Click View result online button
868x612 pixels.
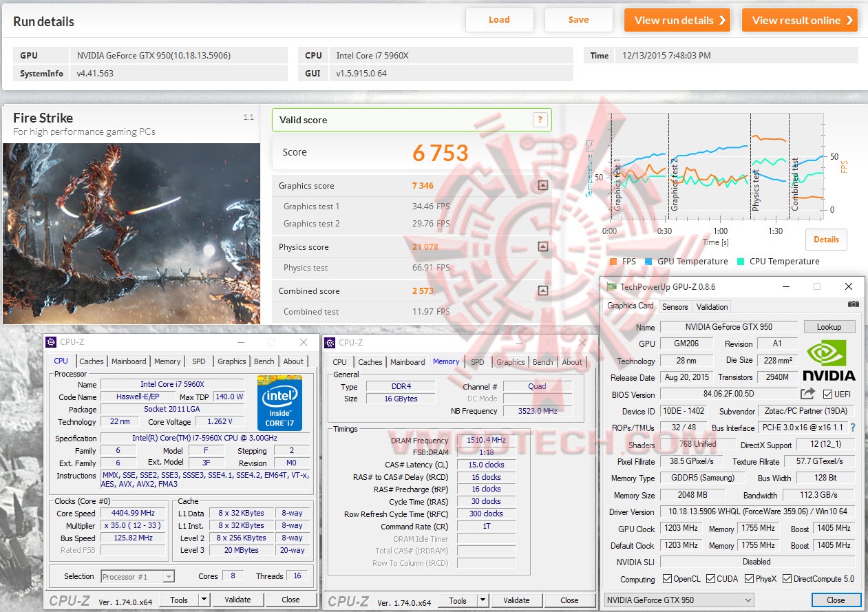(800, 20)
